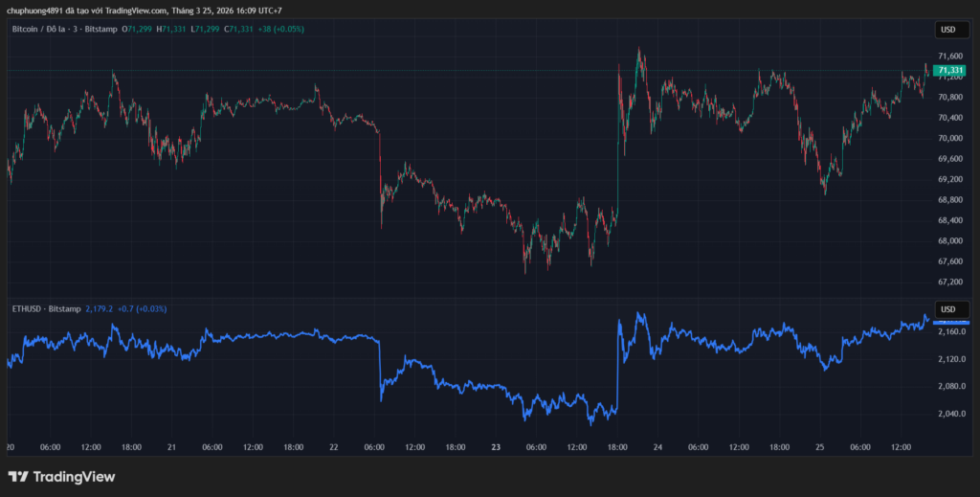Click the TradingView logo icon
The height and width of the screenshot is (497, 980).
coord(17,476)
